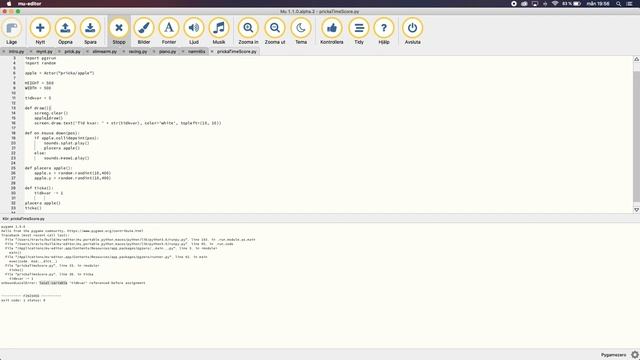The width and height of the screenshot is (640, 360).
Task: Click the Pygamezero mode label
Action: [x=613, y=355]
